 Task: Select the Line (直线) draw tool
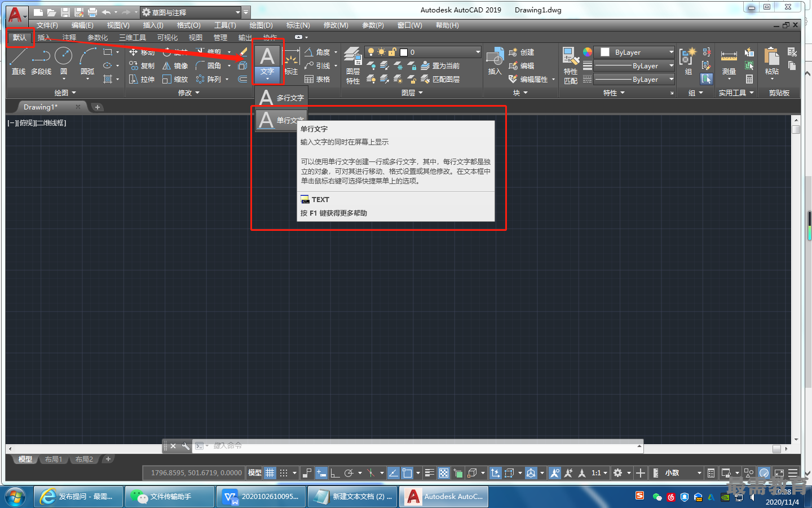pos(18,61)
